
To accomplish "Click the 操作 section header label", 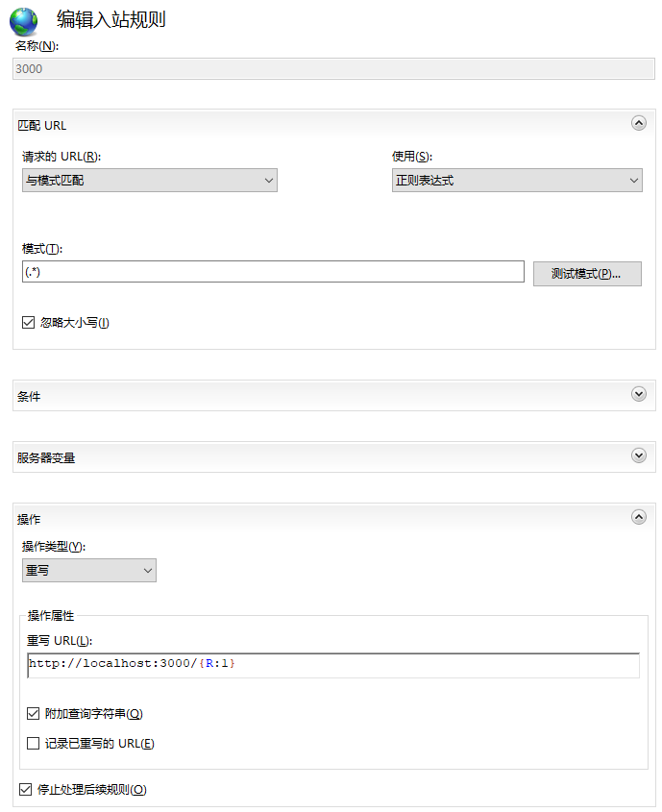I will (30, 519).
